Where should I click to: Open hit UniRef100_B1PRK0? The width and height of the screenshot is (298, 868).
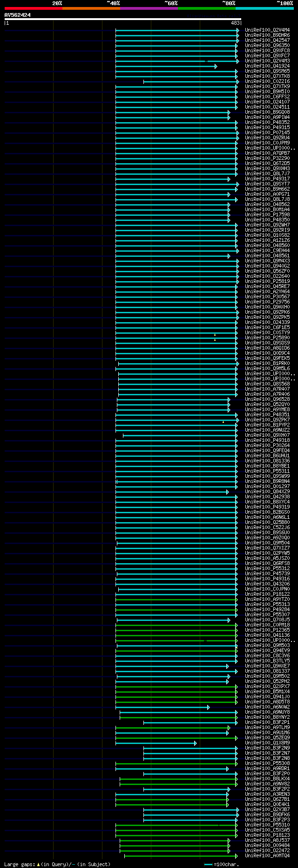[267, 364]
